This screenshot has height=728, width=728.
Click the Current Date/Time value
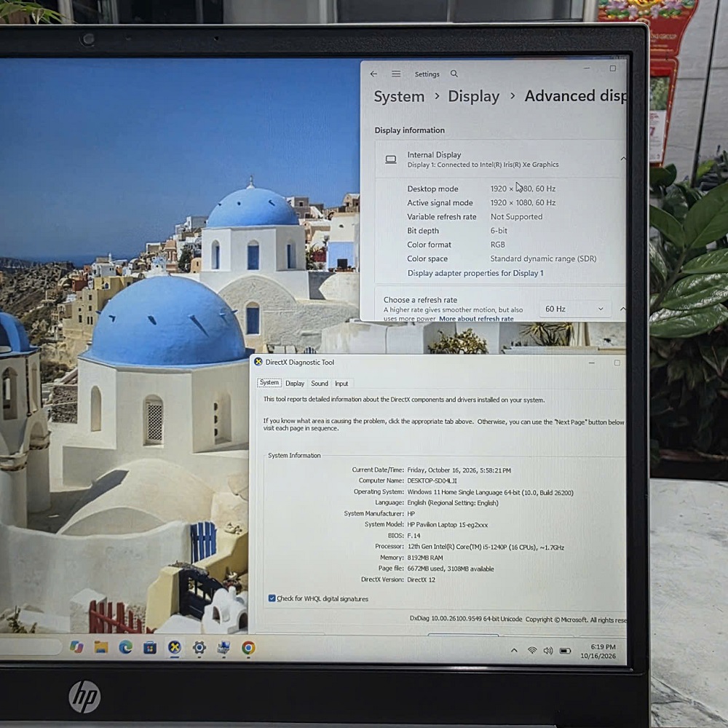click(459, 470)
